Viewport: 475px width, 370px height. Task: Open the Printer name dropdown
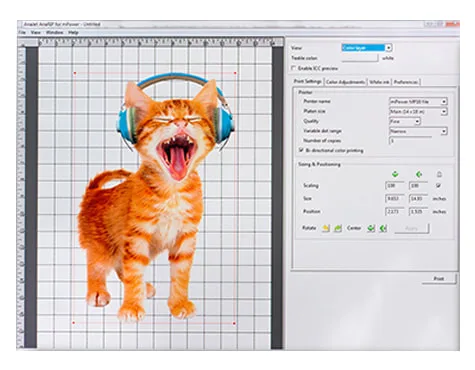[418, 101]
